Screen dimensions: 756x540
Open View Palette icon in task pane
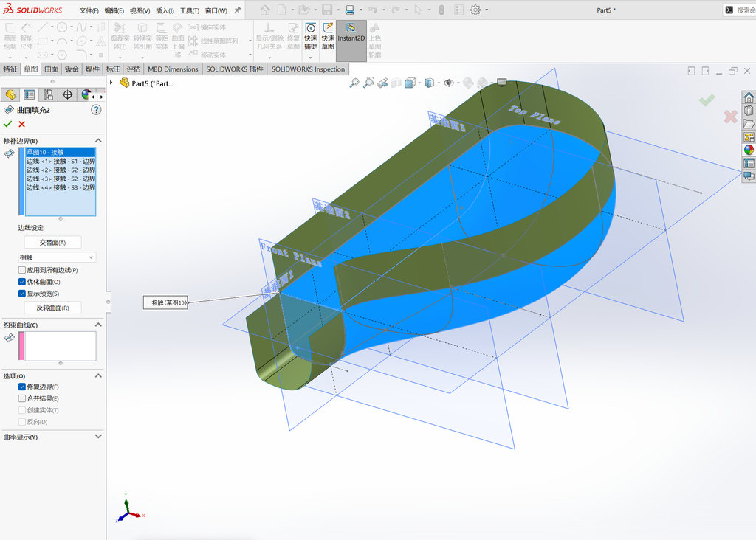[x=749, y=136]
